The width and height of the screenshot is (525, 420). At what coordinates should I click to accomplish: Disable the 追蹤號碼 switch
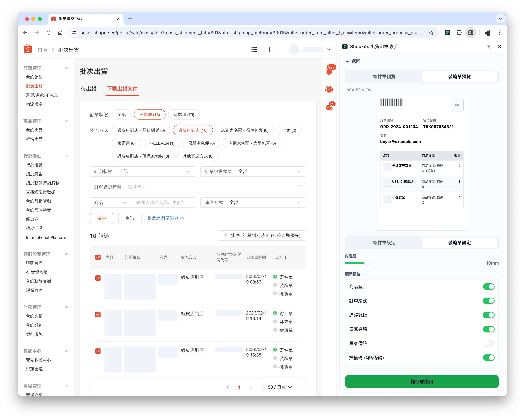tap(488, 315)
